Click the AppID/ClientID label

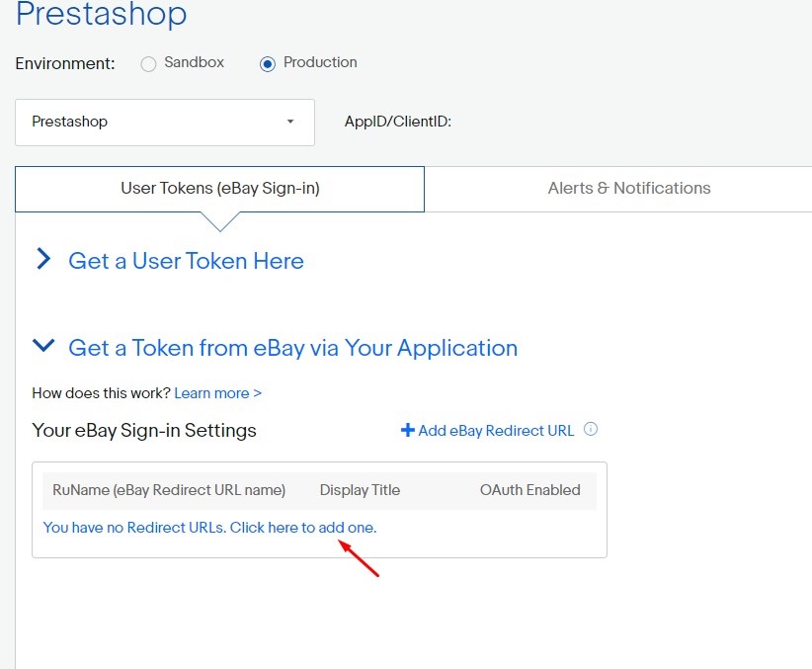click(397, 122)
